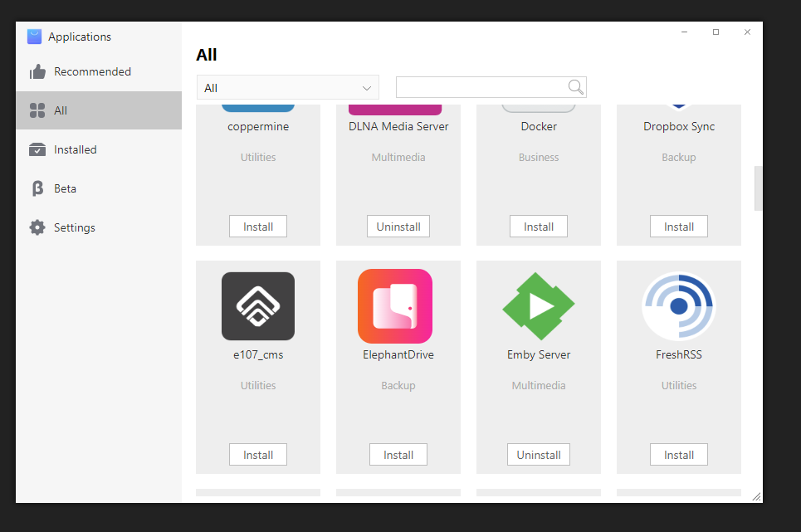This screenshot has width=801, height=532.
Task: Maximize the Applications window
Action: coord(716,32)
